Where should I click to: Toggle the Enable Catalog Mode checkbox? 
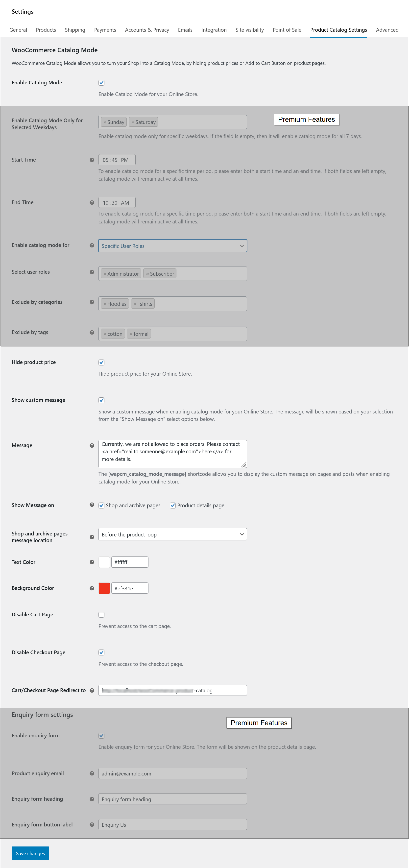pos(101,83)
